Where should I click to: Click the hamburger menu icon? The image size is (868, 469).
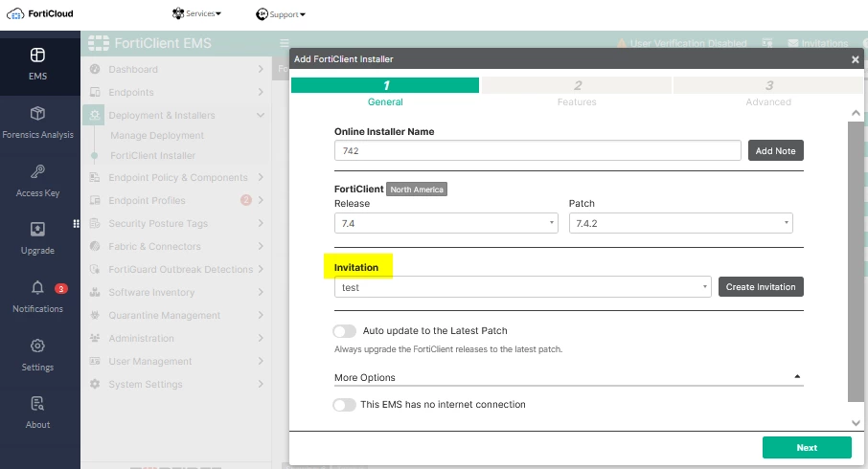pyautogui.click(x=285, y=43)
